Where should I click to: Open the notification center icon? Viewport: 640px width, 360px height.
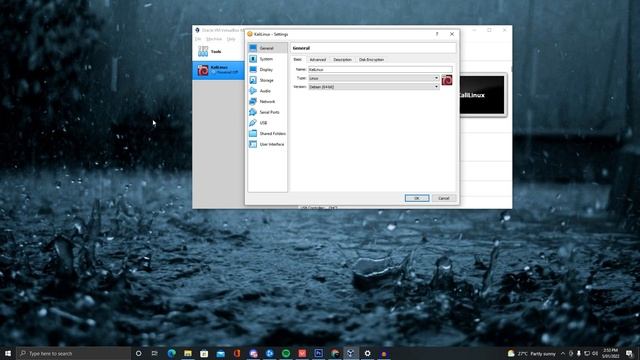click(630, 353)
